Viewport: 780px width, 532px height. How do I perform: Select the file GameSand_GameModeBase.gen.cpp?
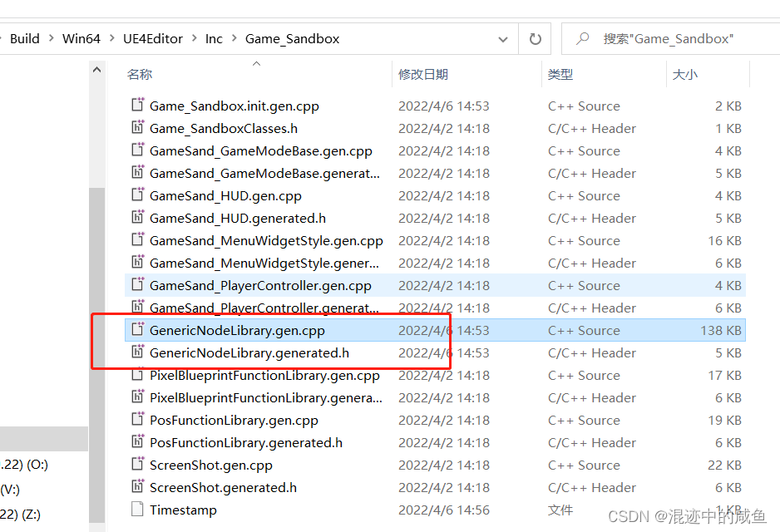click(260, 150)
